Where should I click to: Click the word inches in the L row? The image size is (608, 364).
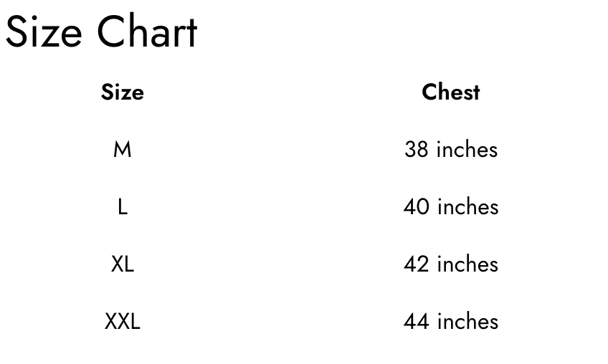467,207
